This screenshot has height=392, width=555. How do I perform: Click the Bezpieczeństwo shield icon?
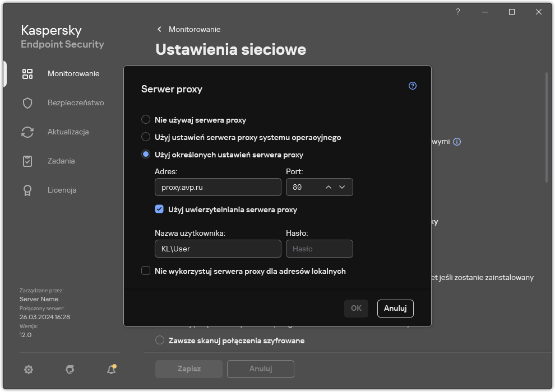[27, 102]
